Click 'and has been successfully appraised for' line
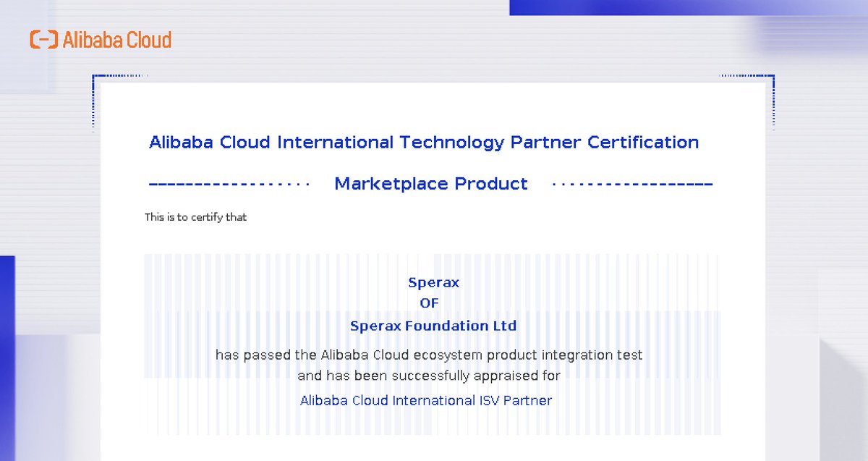 [429, 376]
